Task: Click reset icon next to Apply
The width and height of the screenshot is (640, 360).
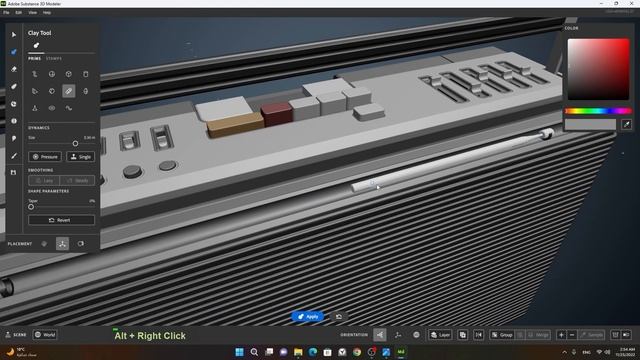Action: coord(339,317)
